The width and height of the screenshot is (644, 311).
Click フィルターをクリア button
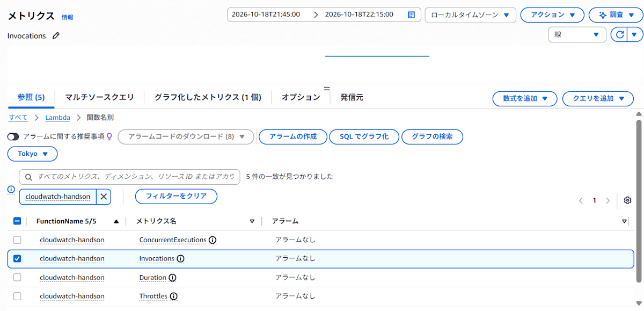pos(176,196)
